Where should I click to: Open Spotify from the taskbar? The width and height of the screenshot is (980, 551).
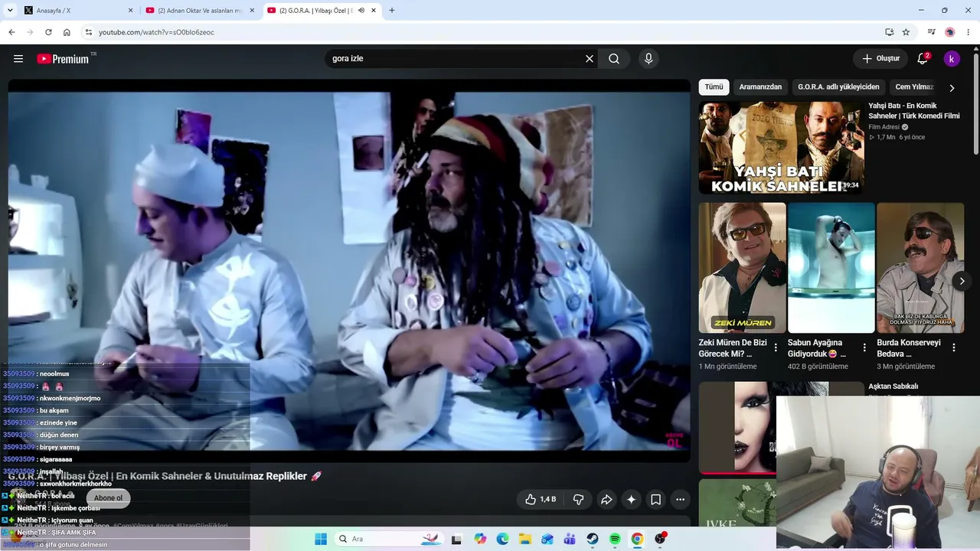(x=615, y=539)
